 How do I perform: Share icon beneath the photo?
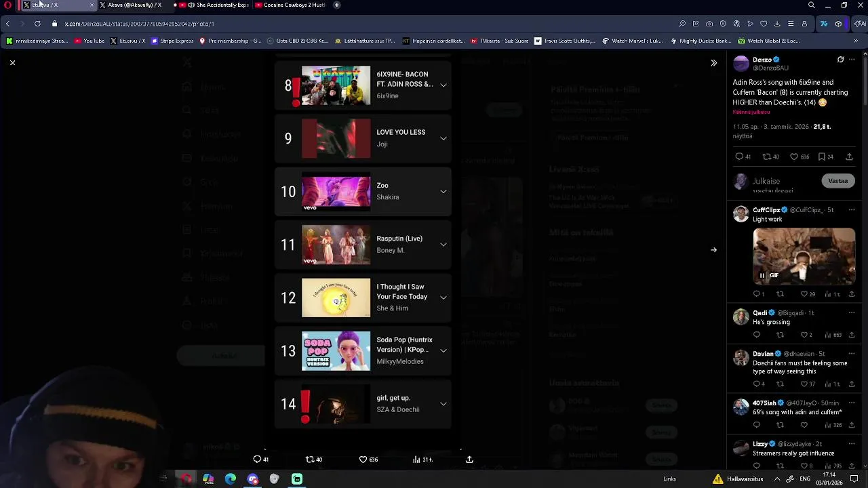point(469,460)
